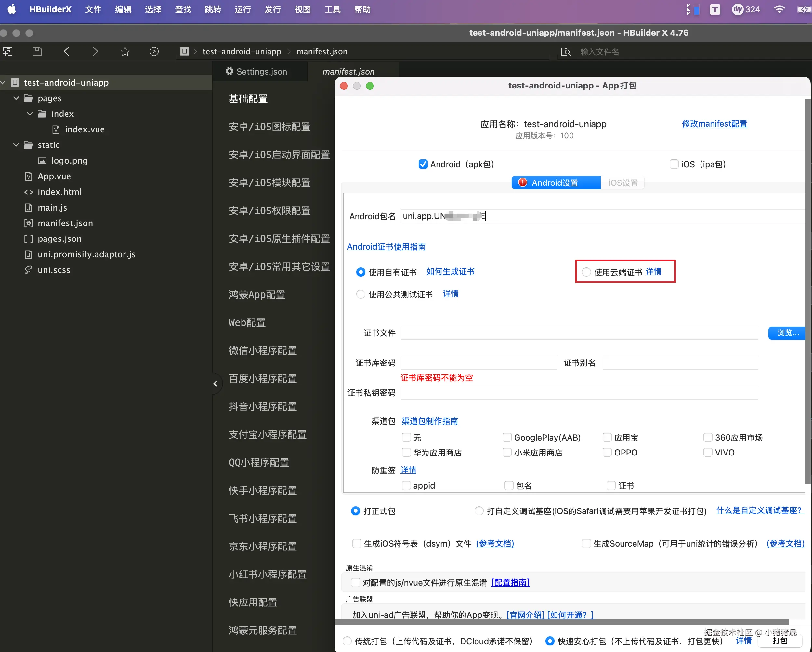
Task: Click the file search icon
Action: (565, 52)
